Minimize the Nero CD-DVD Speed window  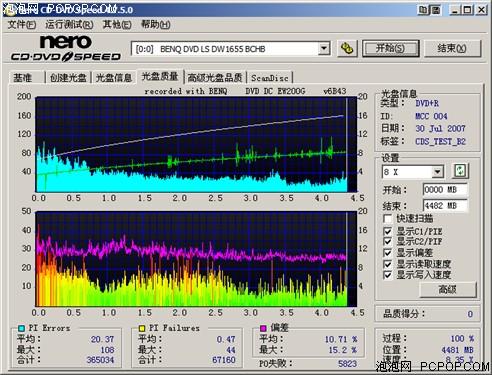click(455, 10)
